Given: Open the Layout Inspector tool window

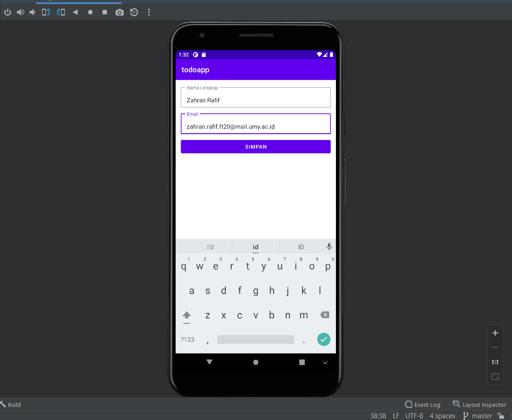Looking at the screenshot, I should [x=479, y=405].
